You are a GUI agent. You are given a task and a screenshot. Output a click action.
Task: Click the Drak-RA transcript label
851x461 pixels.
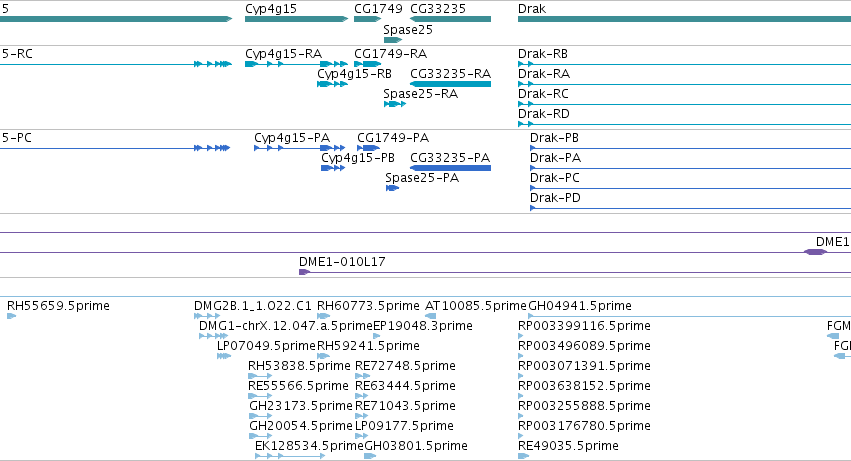pyautogui.click(x=544, y=74)
